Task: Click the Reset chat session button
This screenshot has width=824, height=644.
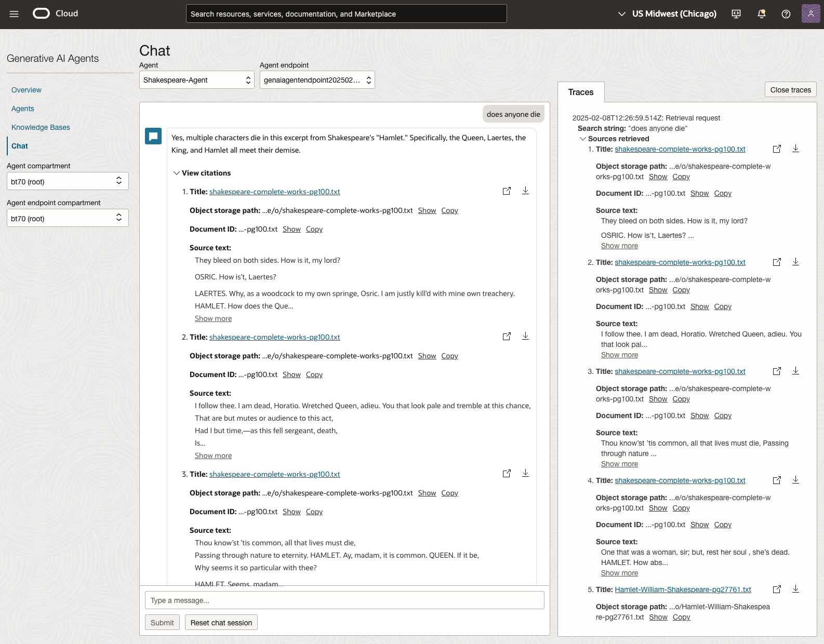Action: 221,623
